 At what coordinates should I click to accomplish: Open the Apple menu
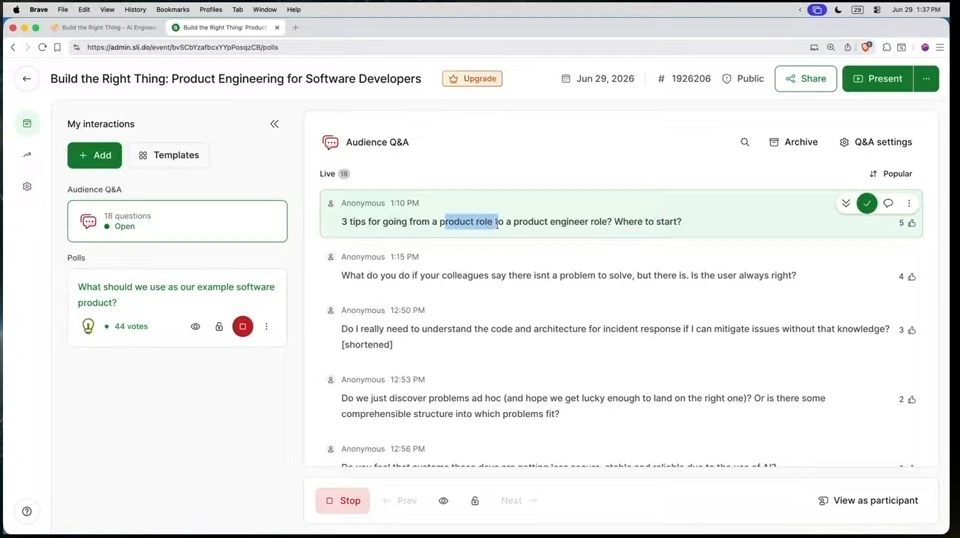pyautogui.click(x=16, y=10)
